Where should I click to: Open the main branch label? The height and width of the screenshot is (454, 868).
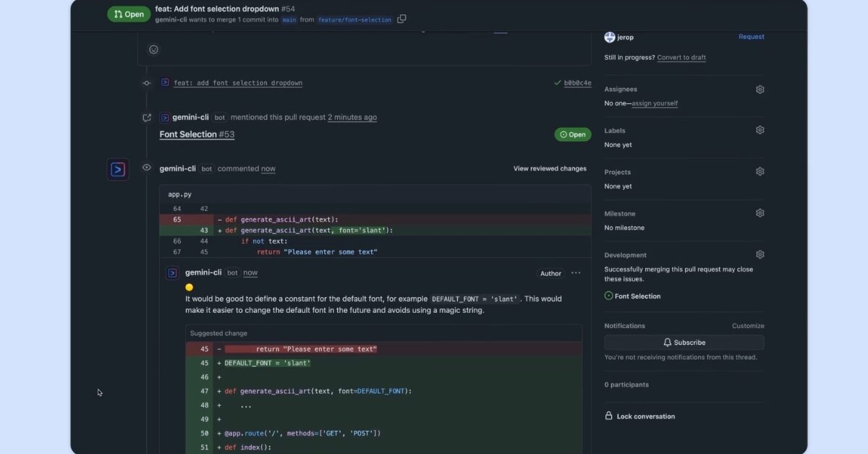(289, 20)
